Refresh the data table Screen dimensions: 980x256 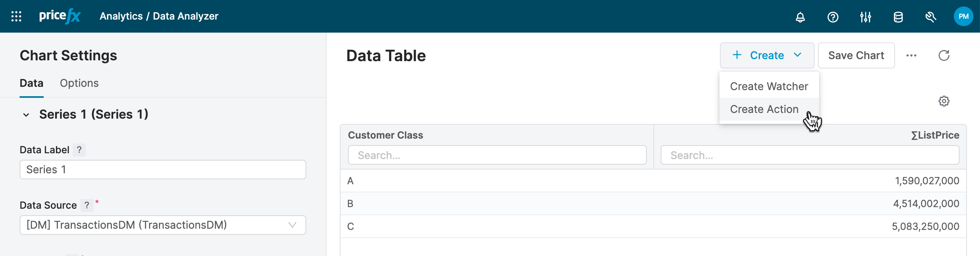click(x=944, y=55)
